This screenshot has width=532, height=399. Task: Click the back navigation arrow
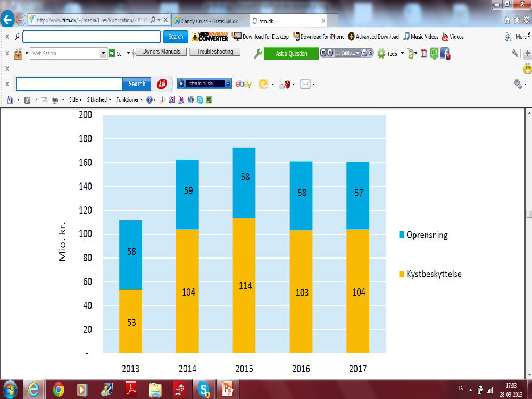[x=8, y=20]
